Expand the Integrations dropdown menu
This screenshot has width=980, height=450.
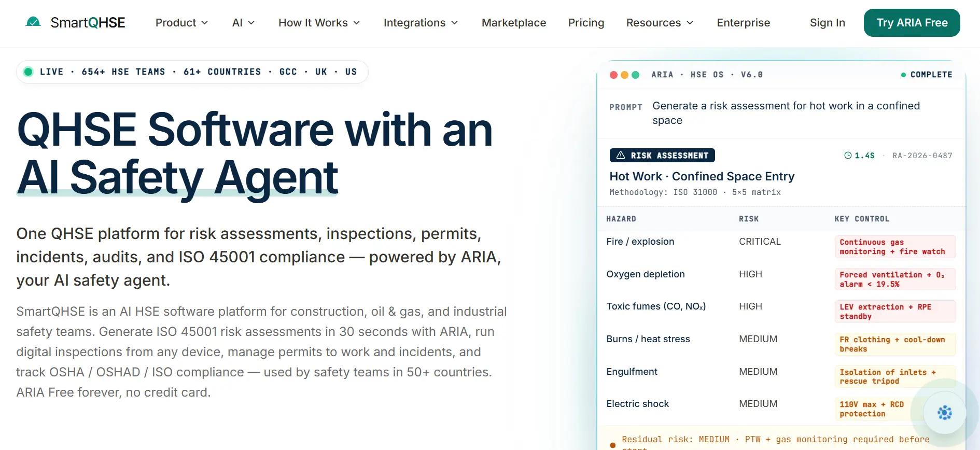[x=421, y=23]
